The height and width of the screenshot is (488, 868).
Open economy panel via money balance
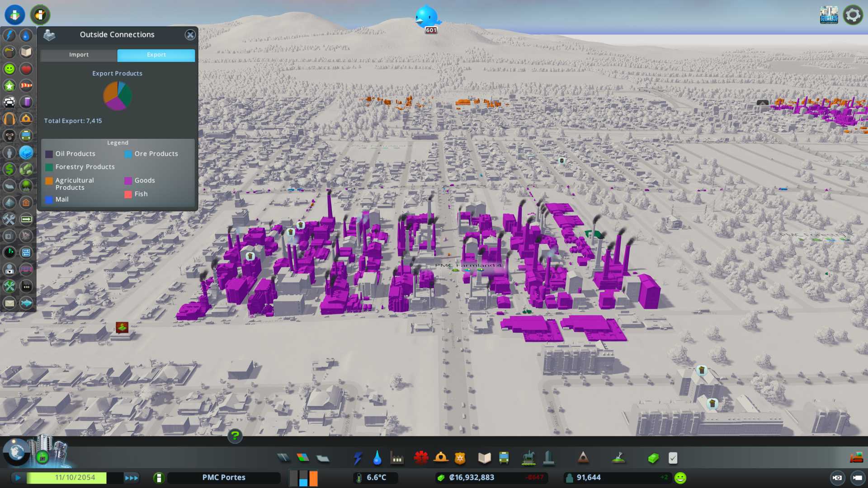point(472,478)
